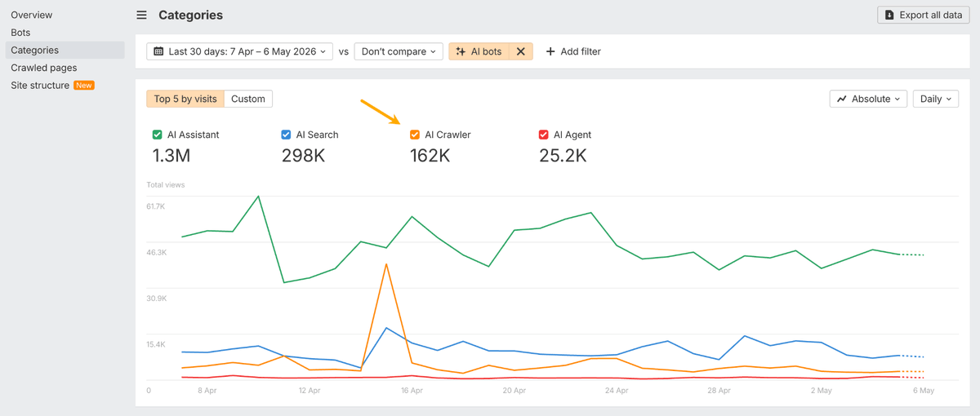The height and width of the screenshot is (416, 980).
Task: Click the 20 Apr x-axis label
Action: tap(514, 391)
